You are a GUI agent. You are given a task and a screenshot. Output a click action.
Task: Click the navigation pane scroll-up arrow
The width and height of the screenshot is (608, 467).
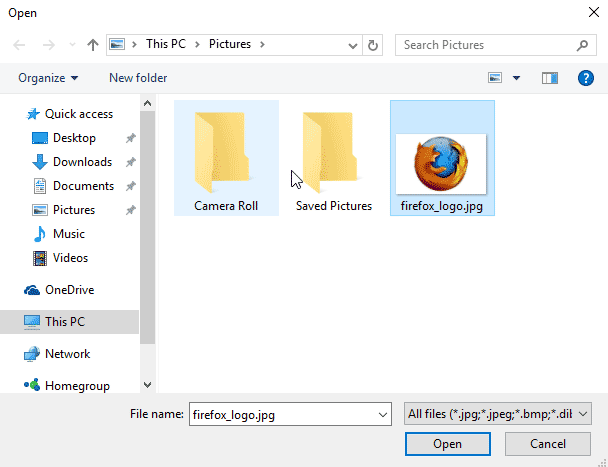[x=147, y=103]
